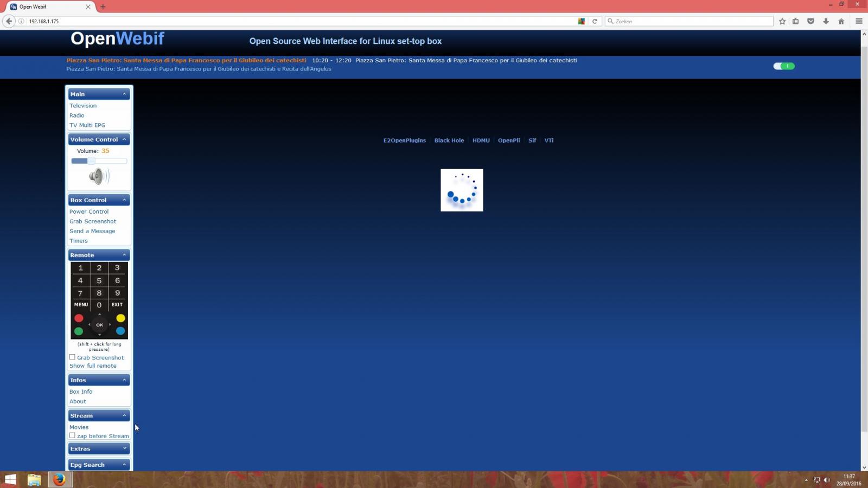Click the remote up arrow
The image size is (868, 488).
click(99, 314)
